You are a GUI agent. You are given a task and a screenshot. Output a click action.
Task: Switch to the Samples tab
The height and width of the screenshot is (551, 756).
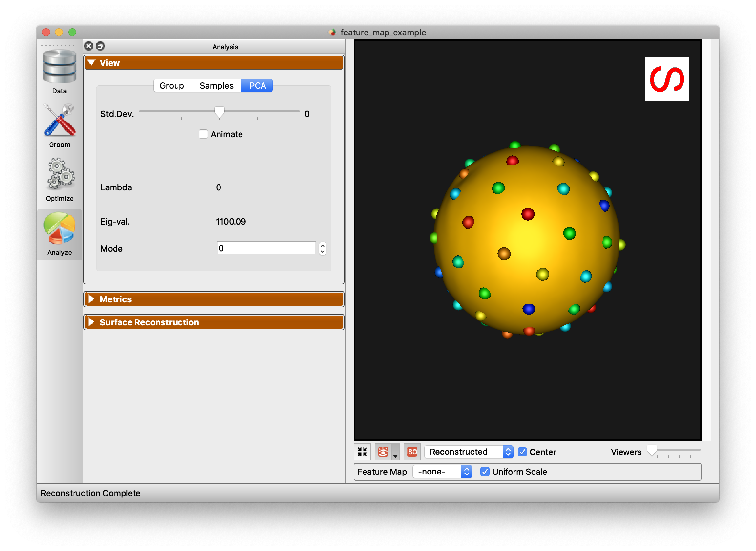[x=217, y=86]
